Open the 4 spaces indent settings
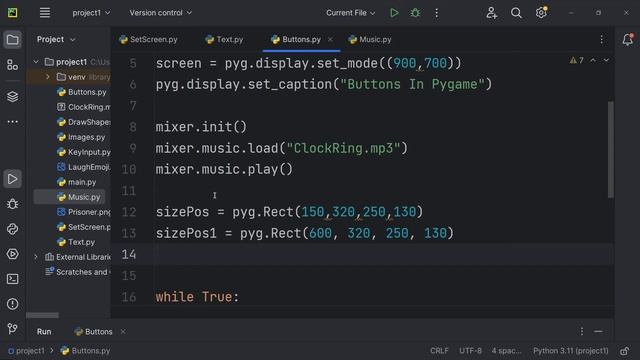The width and height of the screenshot is (640, 360). click(x=507, y=351)
